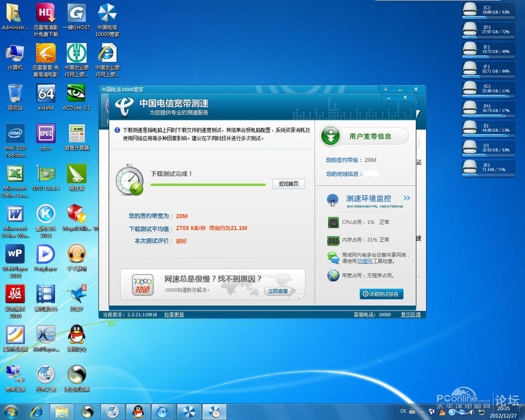Select the 回收站 recycle bin icon
The height and width of the screenshot is (420, 525).
pos(15,97)
